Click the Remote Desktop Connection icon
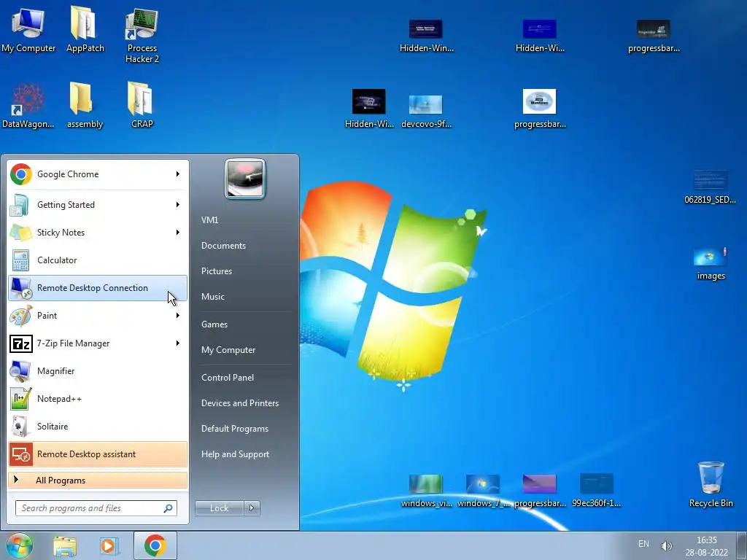The width and height of the screenshot is (747, 560). [21, 288]
